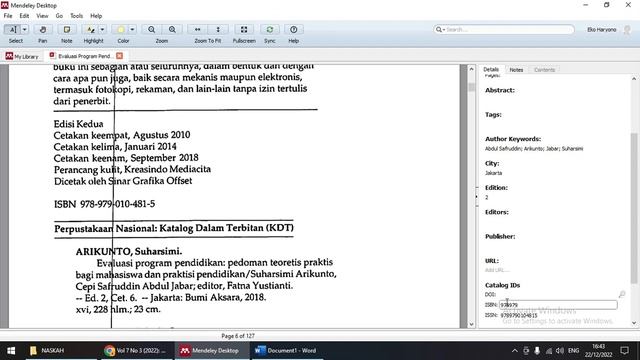Click the yellow Color swatch
This screenshot has width=640, height=360.
pos(121,29)
